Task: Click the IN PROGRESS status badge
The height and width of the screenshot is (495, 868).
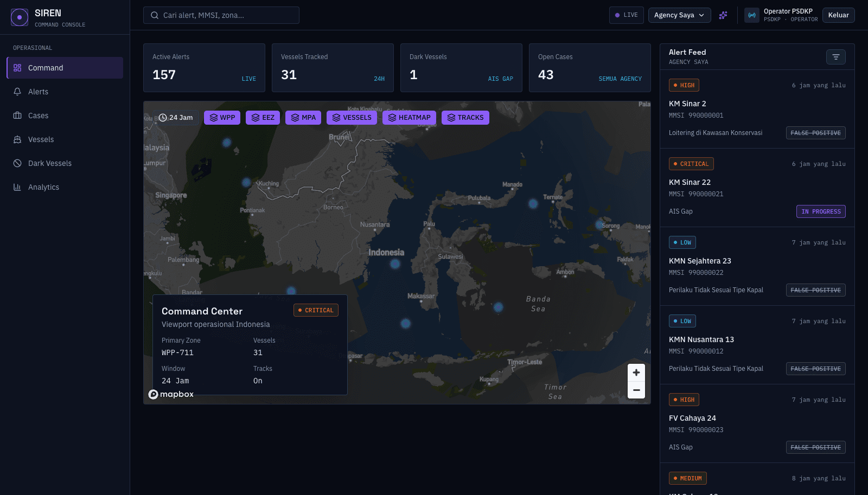Action: [x=821, y=211]
